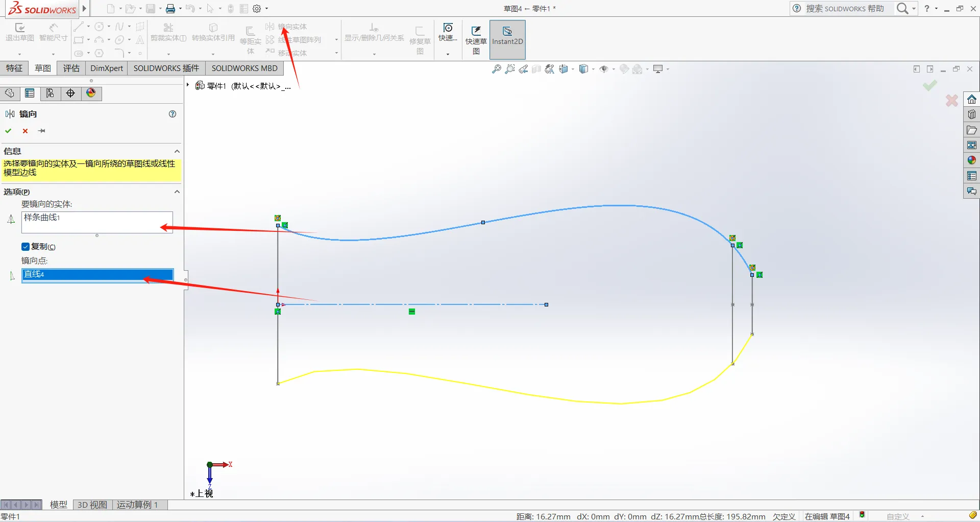Image resolution: width=980 pixels, height=522 pixels.
Task: Activate the Rapid Sketch (快速草图) tool
Action: [476, 40]
